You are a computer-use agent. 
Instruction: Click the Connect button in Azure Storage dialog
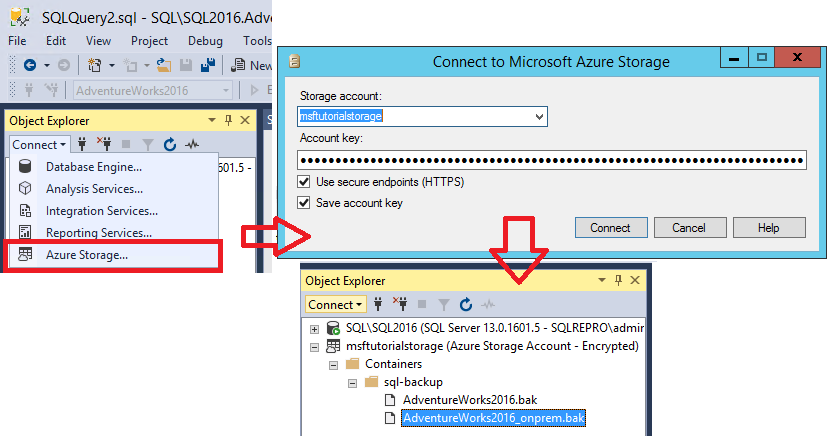(611, 228)
